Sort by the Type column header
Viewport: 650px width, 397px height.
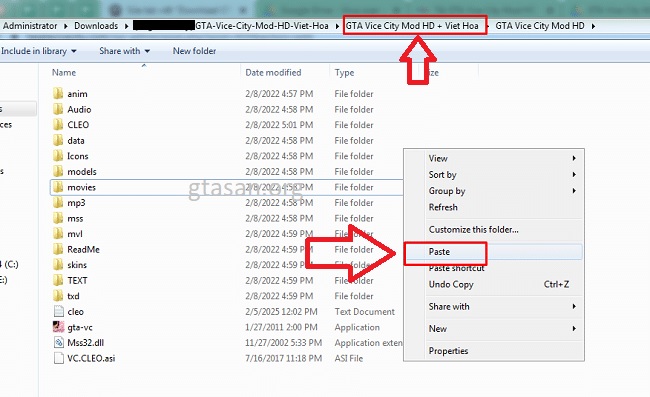344,73
